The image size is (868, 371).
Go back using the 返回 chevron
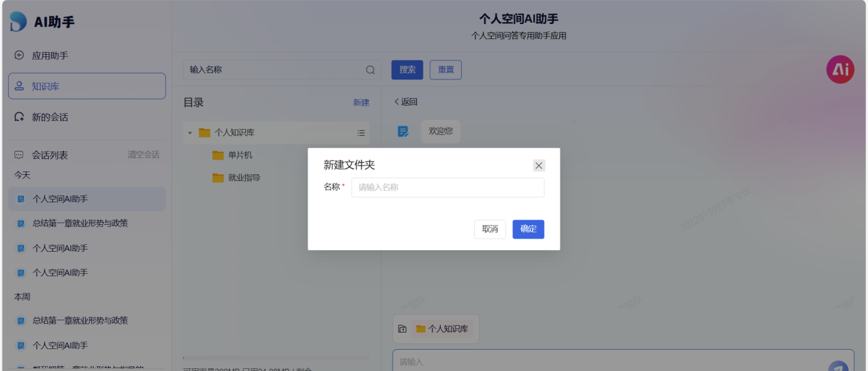coord(397,102)
